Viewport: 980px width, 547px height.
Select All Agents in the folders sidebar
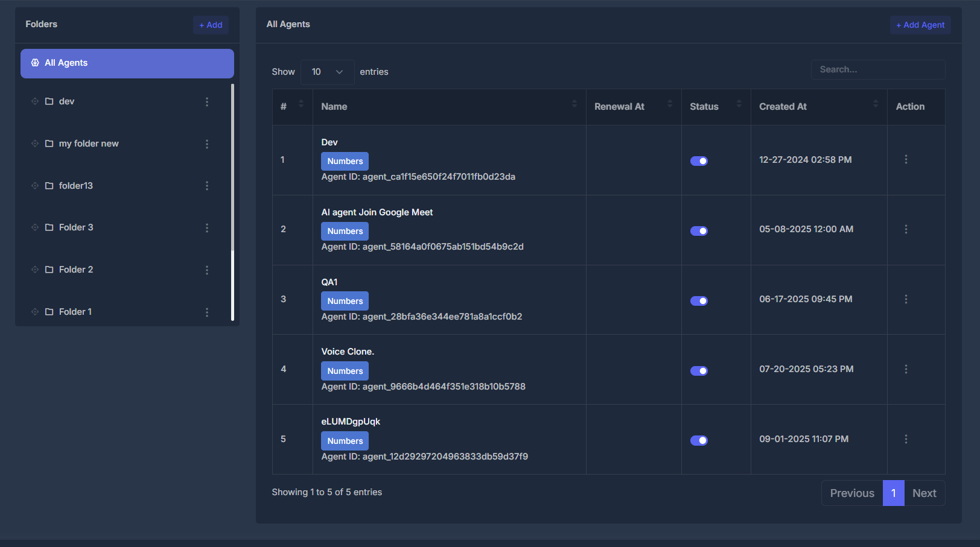coord(127,63)
